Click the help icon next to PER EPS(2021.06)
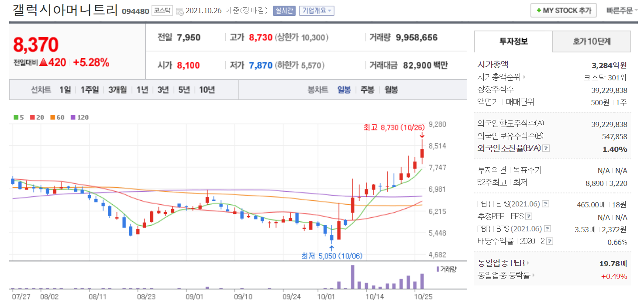The height and width of the screenshot is (306, 644). (x=545, y=204)
